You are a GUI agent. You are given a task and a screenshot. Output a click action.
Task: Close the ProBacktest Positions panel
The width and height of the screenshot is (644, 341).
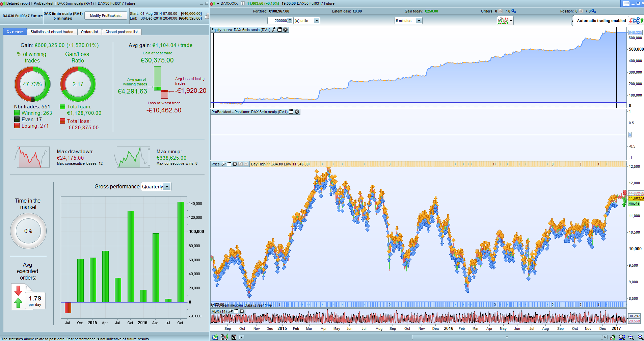point(297,112)
